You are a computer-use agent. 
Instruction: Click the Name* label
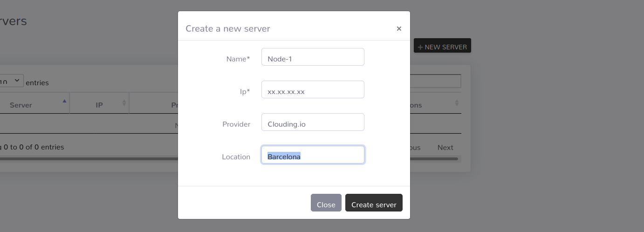coord(238,59)
